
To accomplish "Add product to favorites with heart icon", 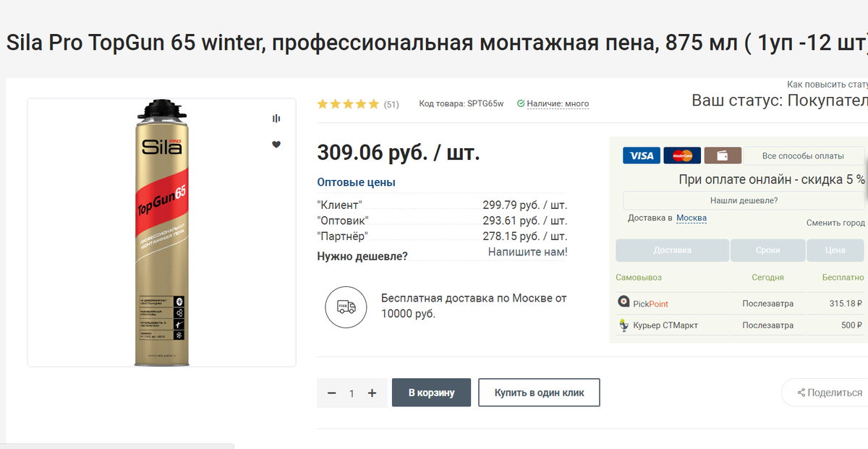I will (x=276, y=145).
